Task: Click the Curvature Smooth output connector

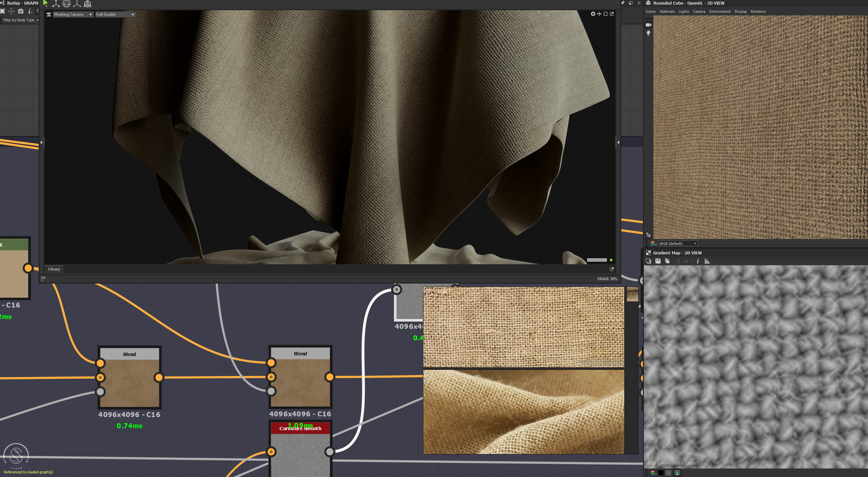Action: pos(330,451)
